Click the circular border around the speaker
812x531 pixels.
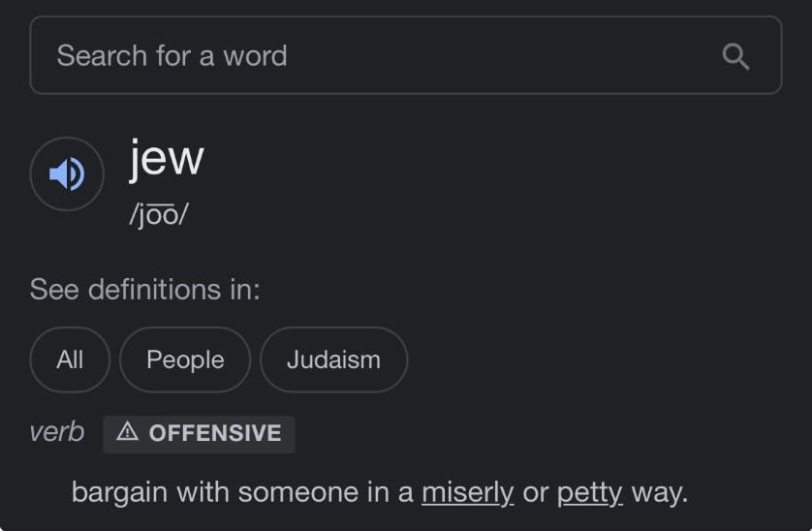coord(67,174)
